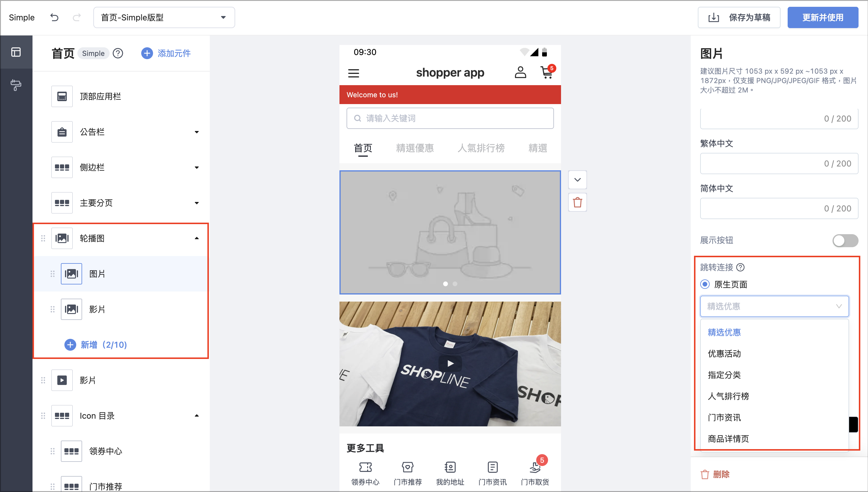Select the 原生页面 radio button
This screenshot has height=492, width=868.
click(705, 284)
